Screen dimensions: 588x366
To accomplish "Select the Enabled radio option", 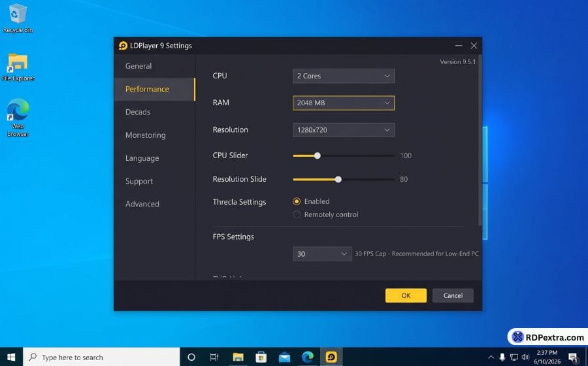I will tap(297, 201).
